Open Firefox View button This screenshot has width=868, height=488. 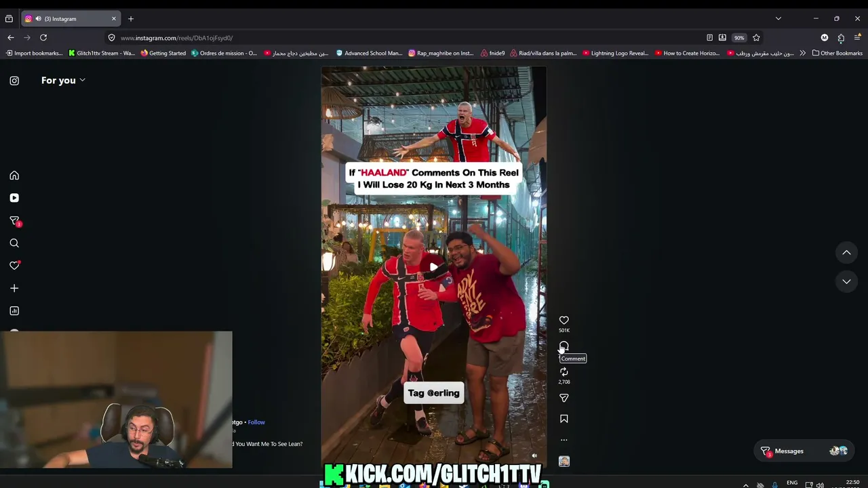pos(9,19)
